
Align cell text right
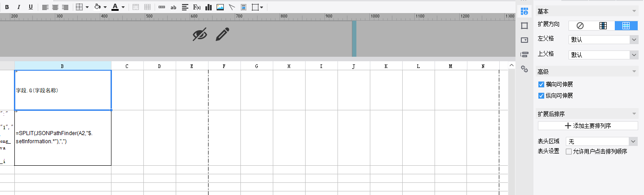click(65, 7)
